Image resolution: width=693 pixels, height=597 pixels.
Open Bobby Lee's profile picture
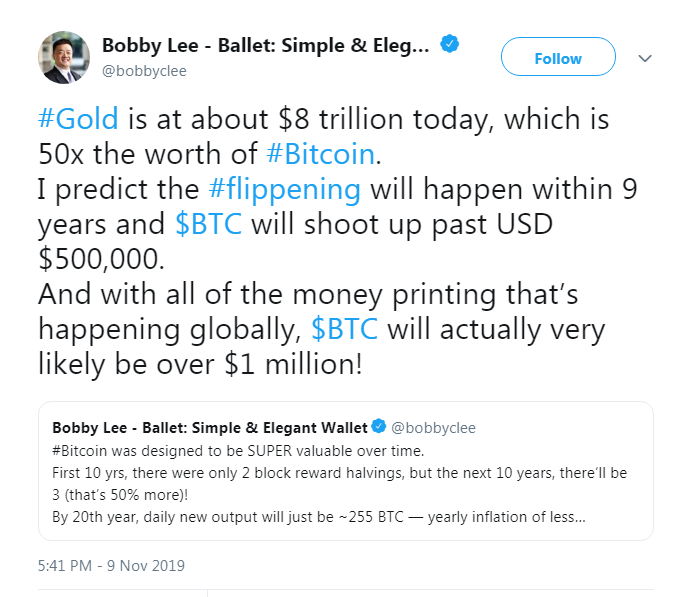click(x=64, y=57)
